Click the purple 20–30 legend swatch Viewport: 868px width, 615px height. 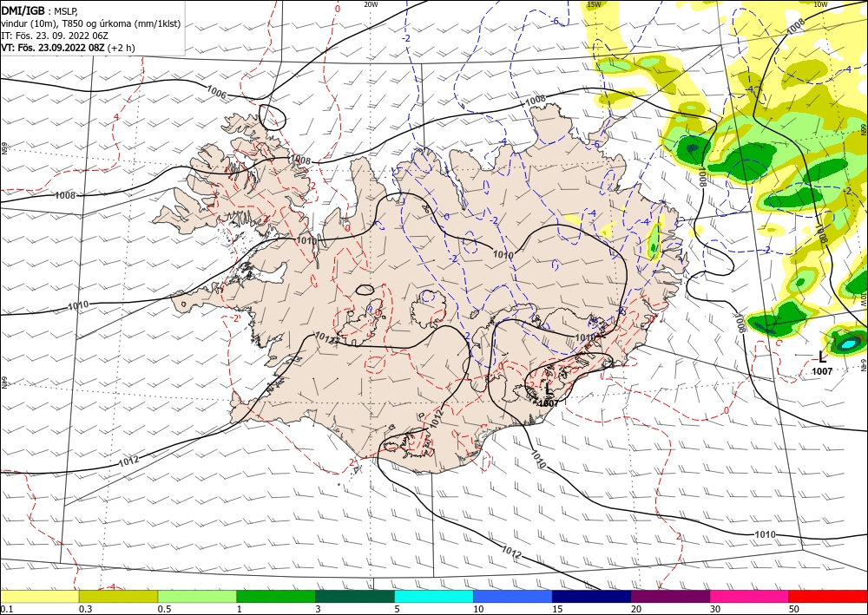click(x=670, y=597)
